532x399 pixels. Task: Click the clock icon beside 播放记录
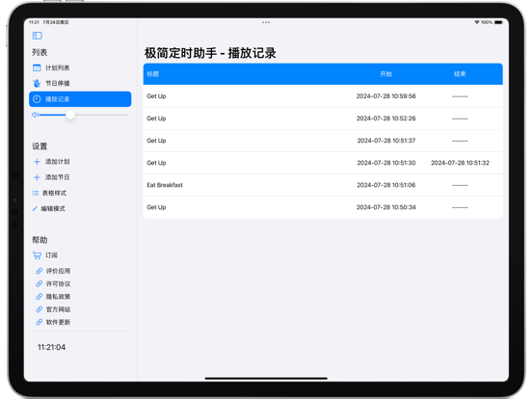click(x=37, y=99)
